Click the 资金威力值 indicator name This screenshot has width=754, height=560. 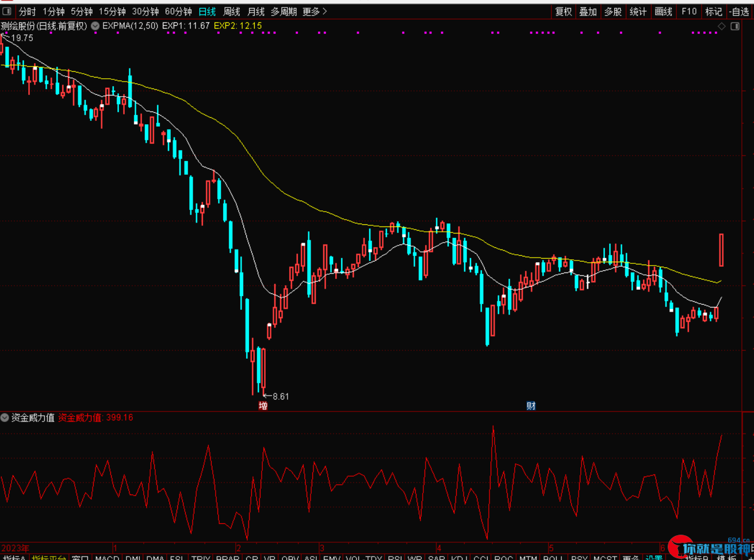click(x=33, y=417)
